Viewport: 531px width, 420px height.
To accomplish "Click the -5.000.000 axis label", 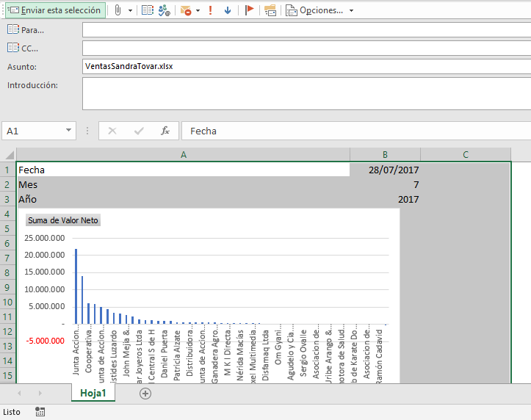I will pos(45,341).
